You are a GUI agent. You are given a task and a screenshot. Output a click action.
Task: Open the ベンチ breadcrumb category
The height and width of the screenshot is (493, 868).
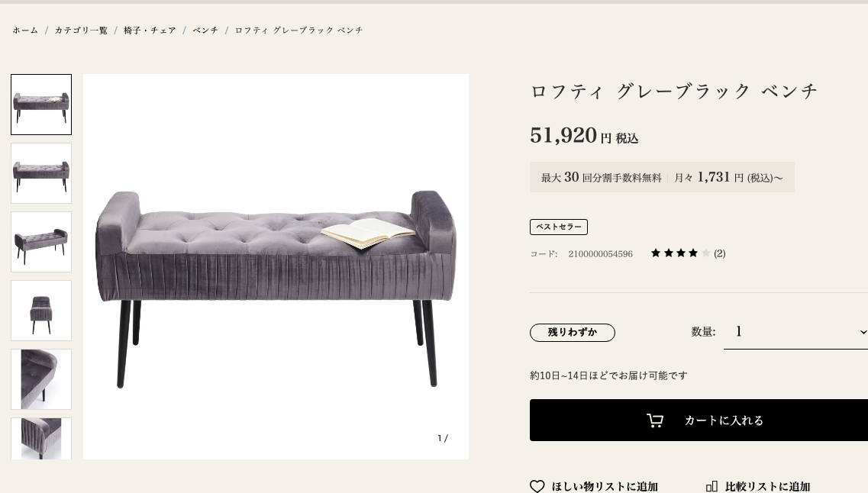pyautogui.click(x=205, y=31)
